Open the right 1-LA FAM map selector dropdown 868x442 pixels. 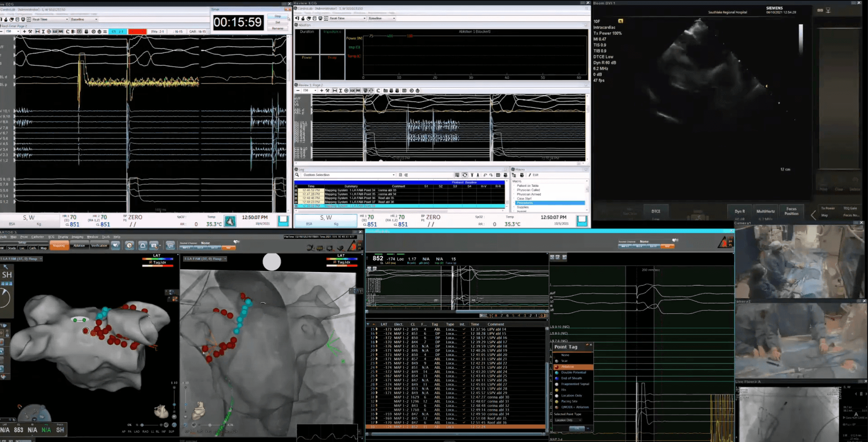coord(205,259)
